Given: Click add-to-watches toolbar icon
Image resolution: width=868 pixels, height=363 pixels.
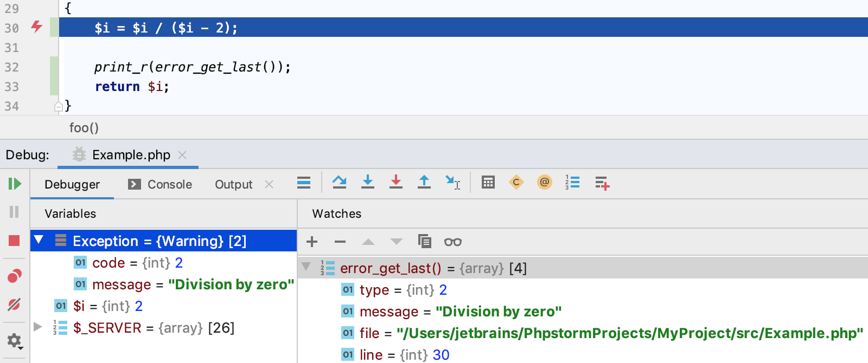Looking at the screenshot, I should (602, 183).
